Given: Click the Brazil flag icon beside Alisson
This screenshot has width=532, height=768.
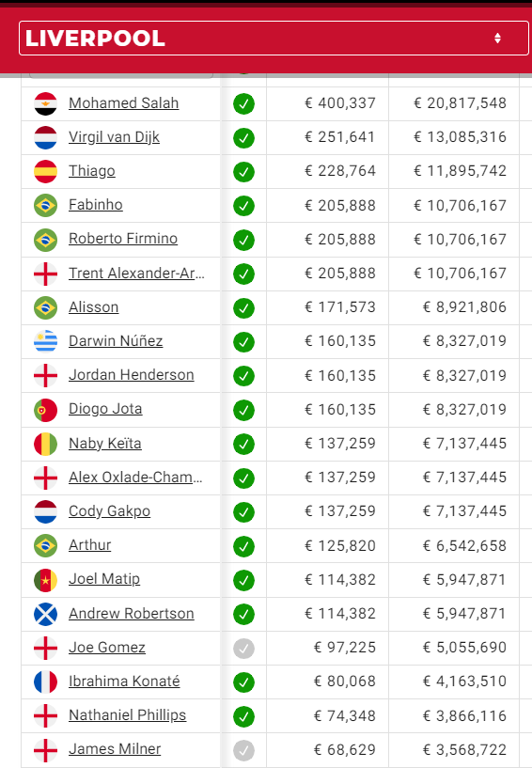Looking at the screenshot, I should click(45, 307).
